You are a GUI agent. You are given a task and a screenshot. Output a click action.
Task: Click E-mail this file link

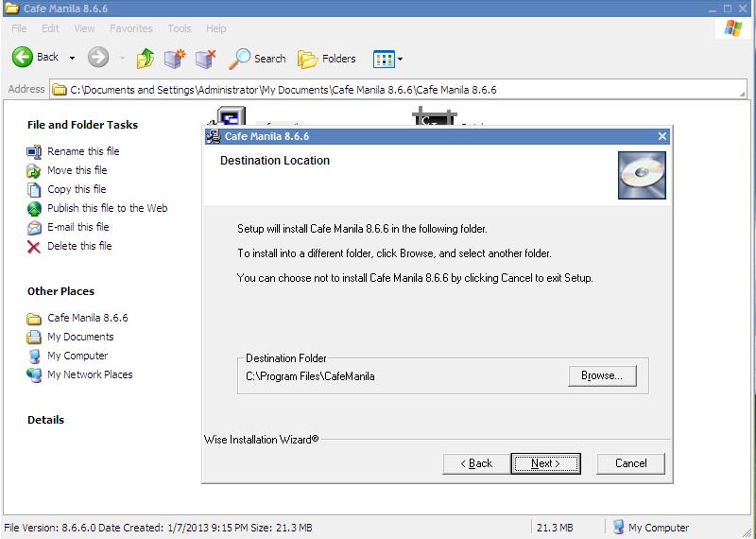pyautogui.click(x=78, y=227)
